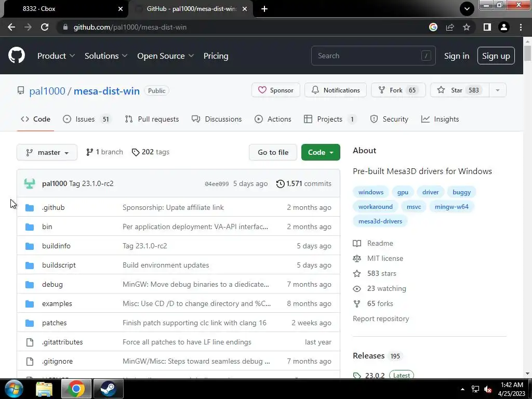
Task: Click the book icon beside Readme
Action: 357,243
